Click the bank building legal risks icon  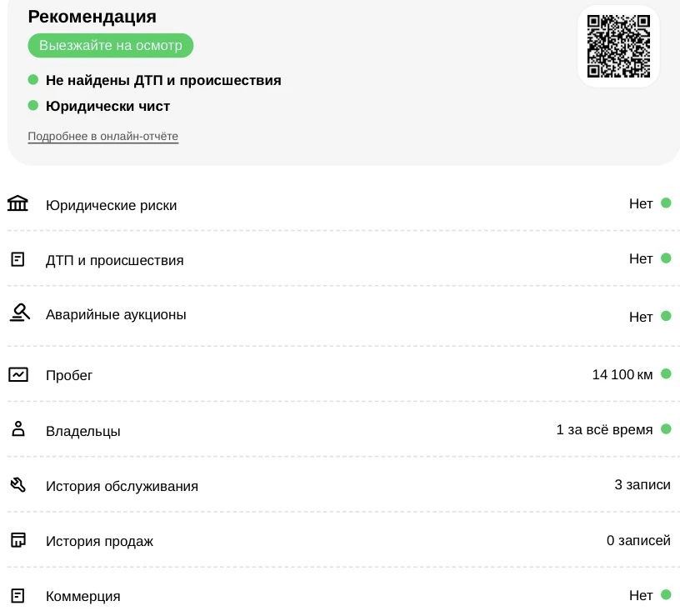17,203
